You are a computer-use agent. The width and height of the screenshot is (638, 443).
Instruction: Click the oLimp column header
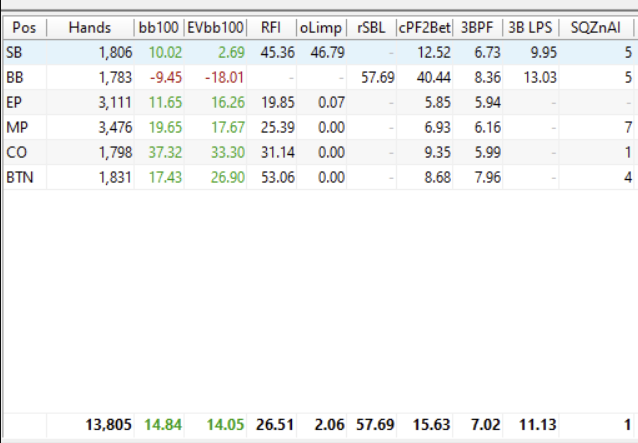tap(321, 28)
